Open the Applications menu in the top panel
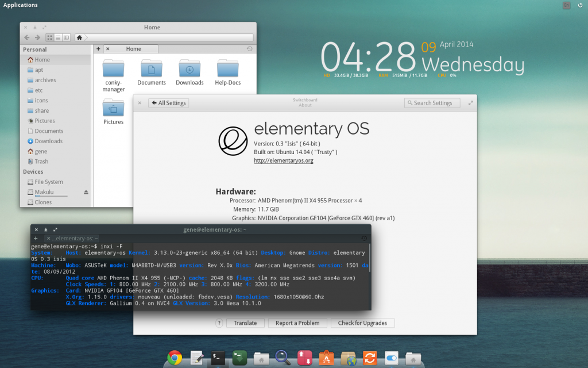Screen dimensions: 588x368 (x=20, y=5)
